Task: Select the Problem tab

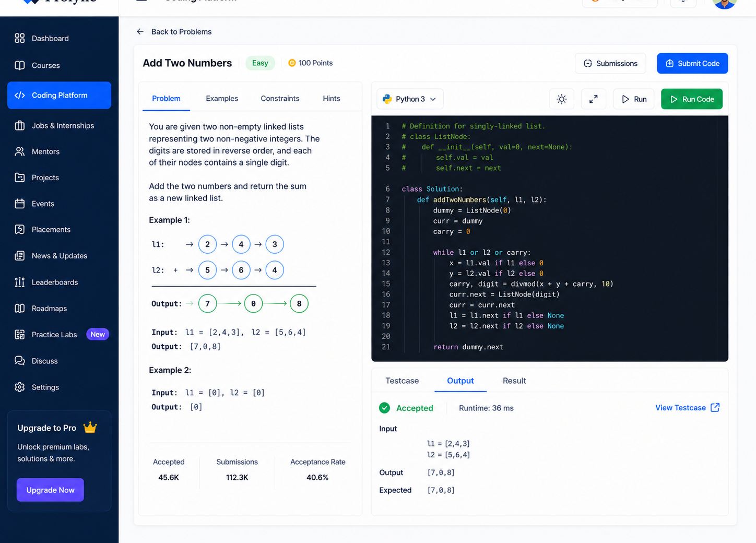Action: [166, 98]
